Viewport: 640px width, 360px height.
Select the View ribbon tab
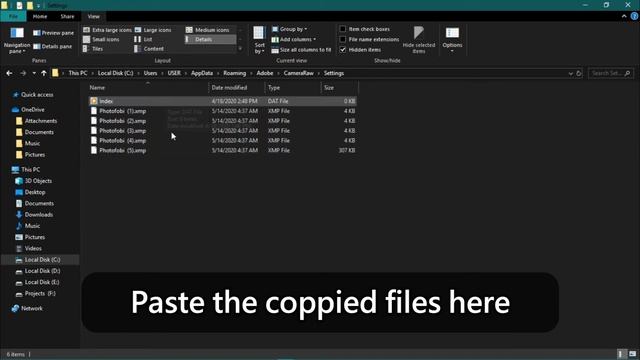coord(93,16)
